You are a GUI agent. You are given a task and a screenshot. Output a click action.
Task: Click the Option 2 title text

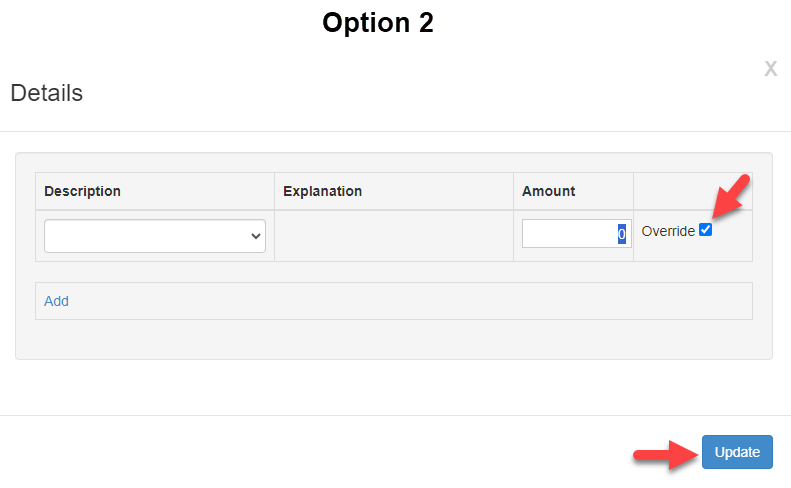[377, 22]
